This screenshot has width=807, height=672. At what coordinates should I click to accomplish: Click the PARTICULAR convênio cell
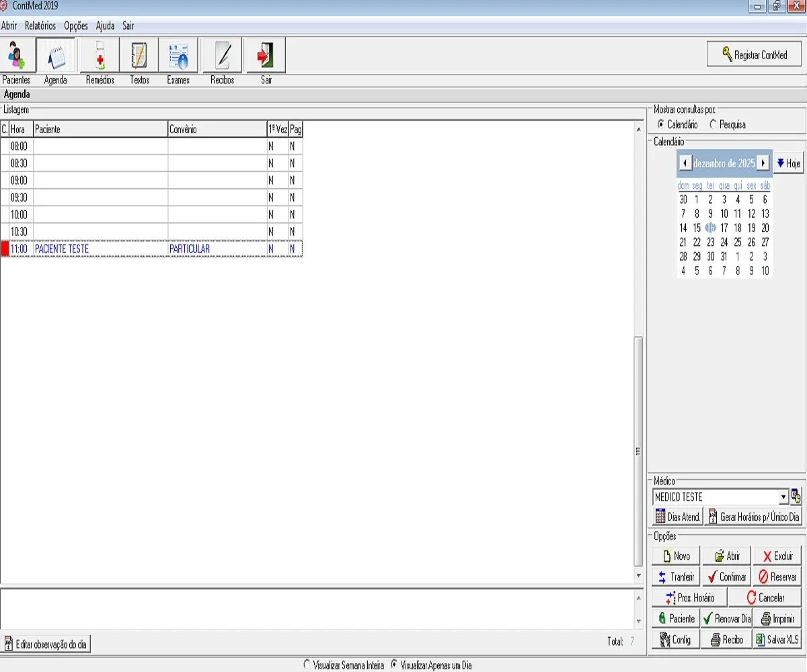point(217,249)
